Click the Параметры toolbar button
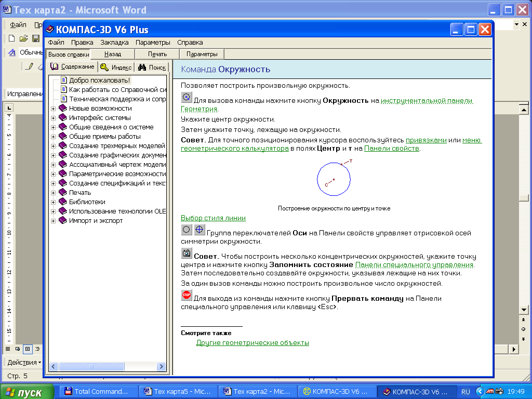 (x=202, y=54)
